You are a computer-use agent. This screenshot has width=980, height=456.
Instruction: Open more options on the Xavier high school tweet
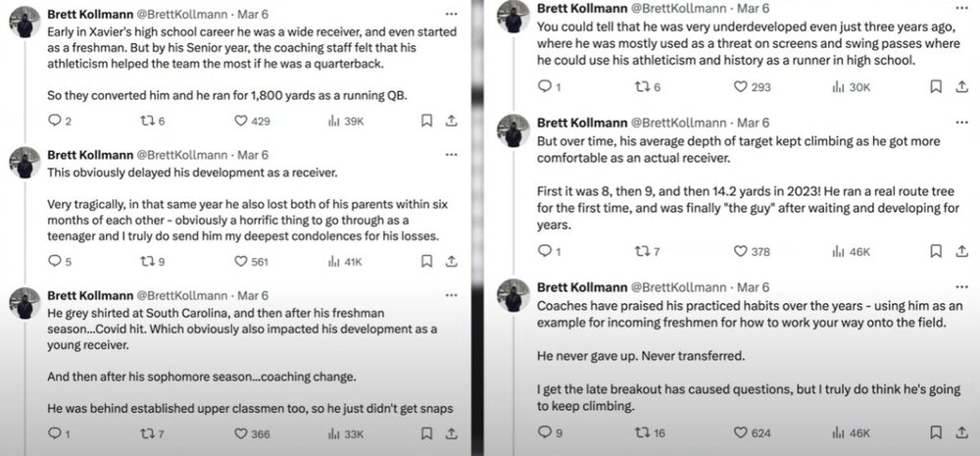click(450, 15)
